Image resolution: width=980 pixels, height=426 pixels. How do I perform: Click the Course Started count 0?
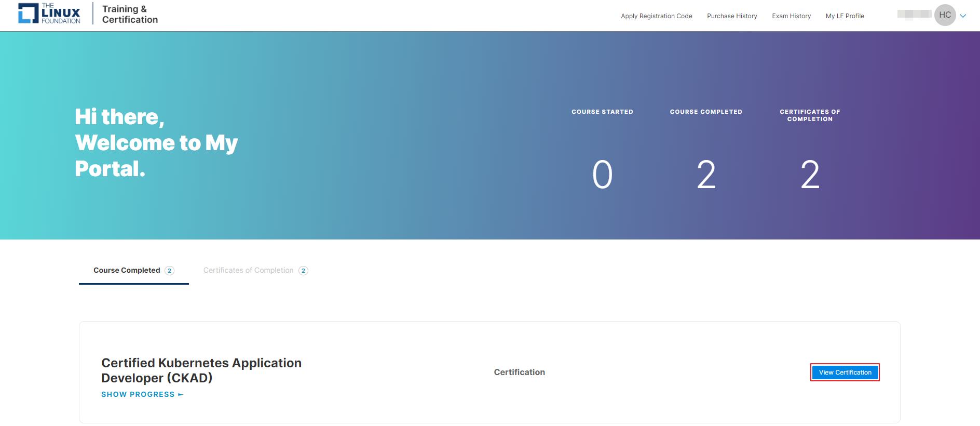pyautogui.click(x=602, y=175)
